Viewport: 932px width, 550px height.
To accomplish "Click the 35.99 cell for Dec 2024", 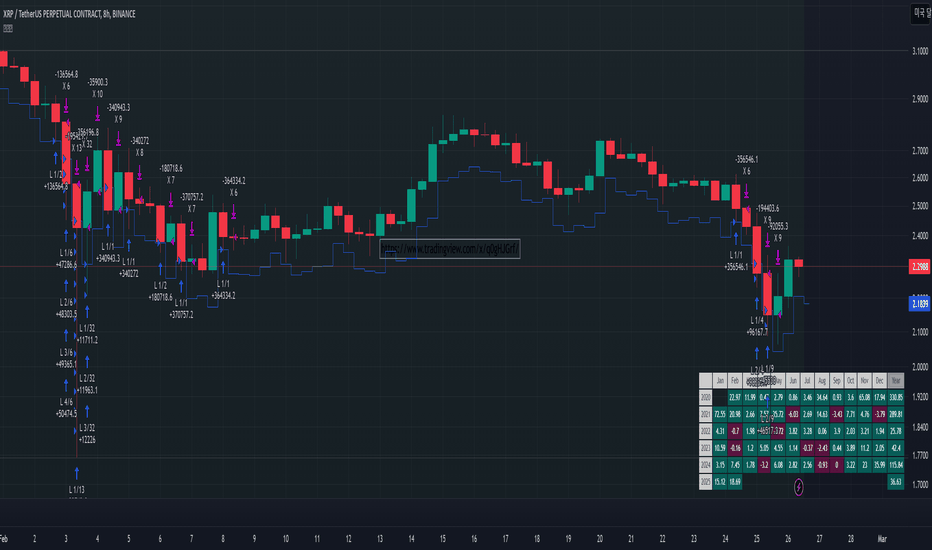I will tap(880, 464).
